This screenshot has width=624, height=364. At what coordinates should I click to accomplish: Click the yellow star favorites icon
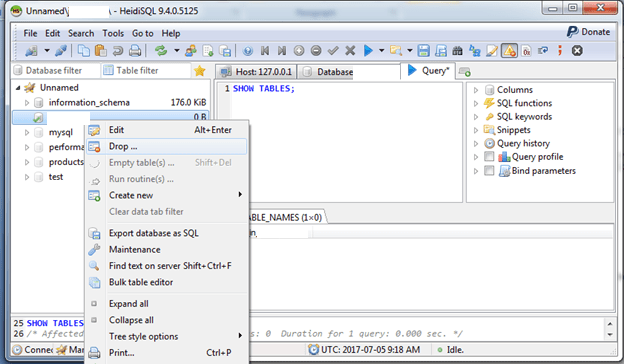(199, 71)
